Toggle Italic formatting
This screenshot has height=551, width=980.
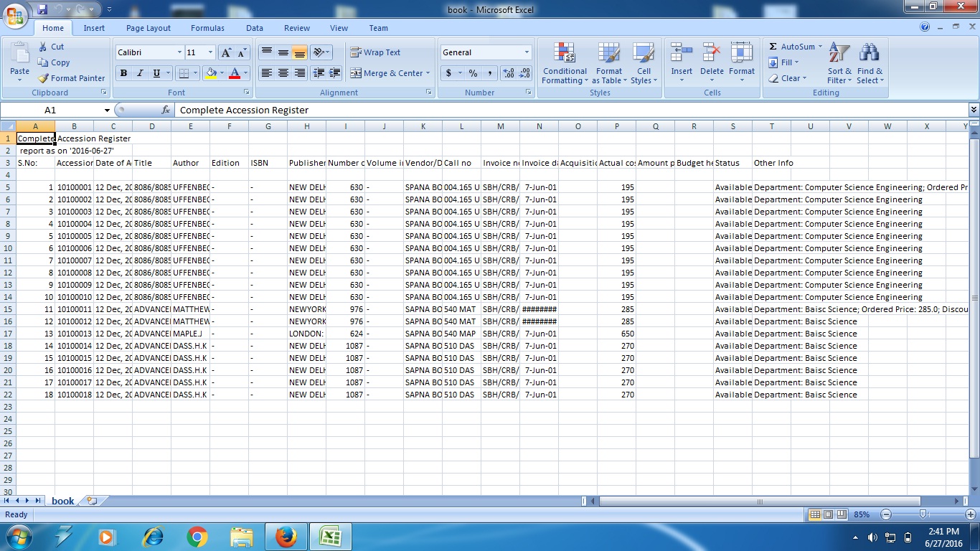click(140, 73)
